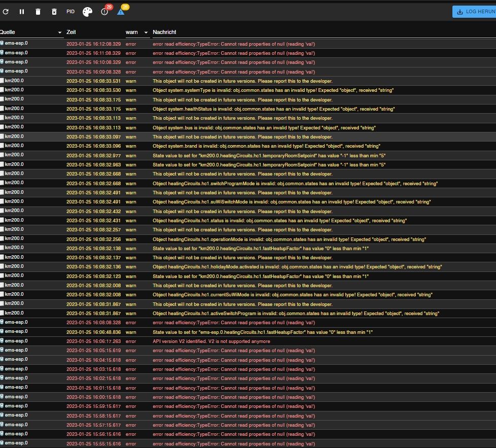The image size is (496, 448).
Task: Select the error row at 16:04:15.618
Action: (x=248, y=360)
